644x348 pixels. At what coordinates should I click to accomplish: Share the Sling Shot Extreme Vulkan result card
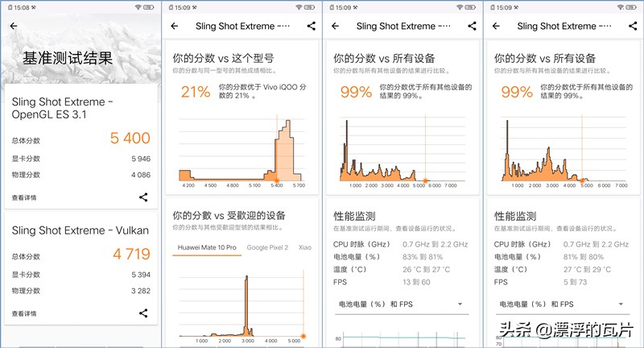tap(143, 313)
